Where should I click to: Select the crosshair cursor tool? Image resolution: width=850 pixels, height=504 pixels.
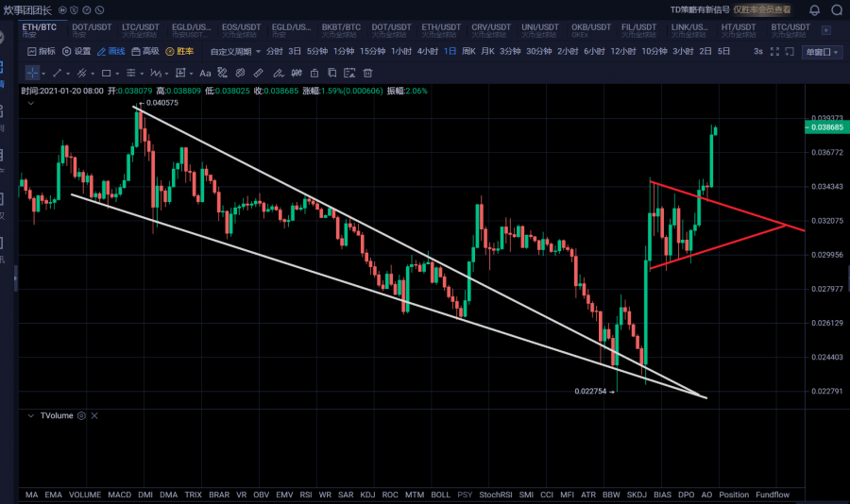32,73
